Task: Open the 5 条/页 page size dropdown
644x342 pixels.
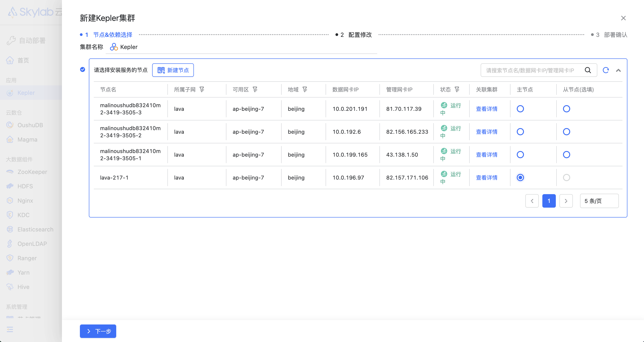Action: [599, 201]
